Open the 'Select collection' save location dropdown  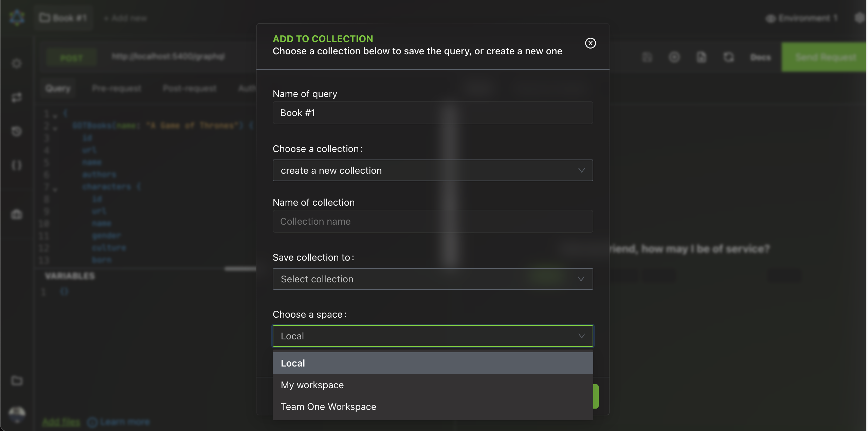point(432,279)
